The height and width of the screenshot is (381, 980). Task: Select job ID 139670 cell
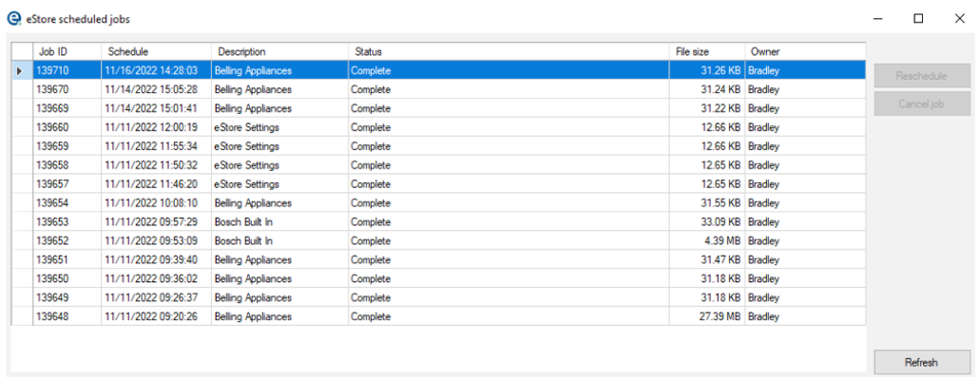[67, 89]
